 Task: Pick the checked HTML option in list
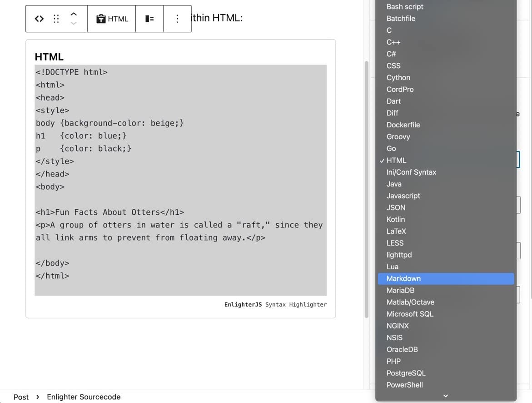click(396, 160)
